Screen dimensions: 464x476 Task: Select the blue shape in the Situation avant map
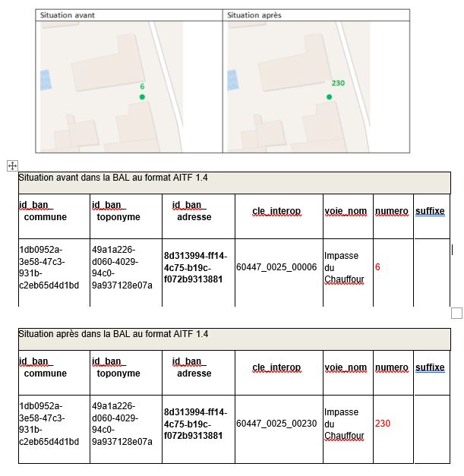tap(43, 79)
